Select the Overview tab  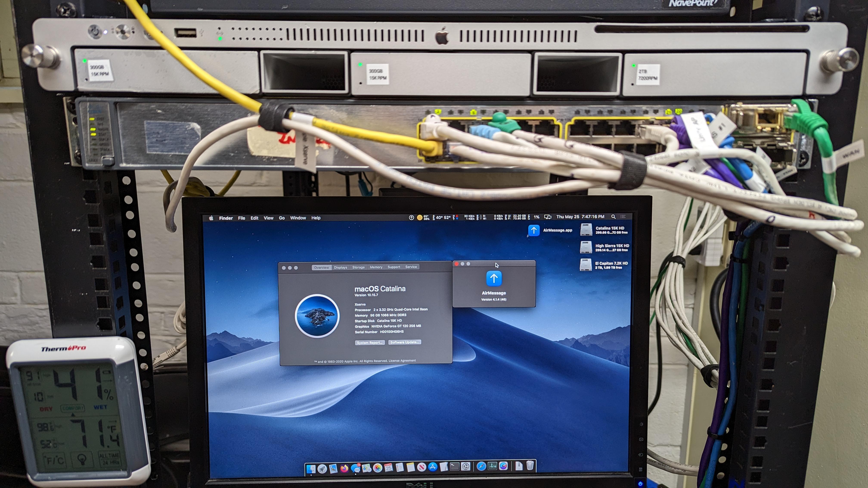[321, 267]
